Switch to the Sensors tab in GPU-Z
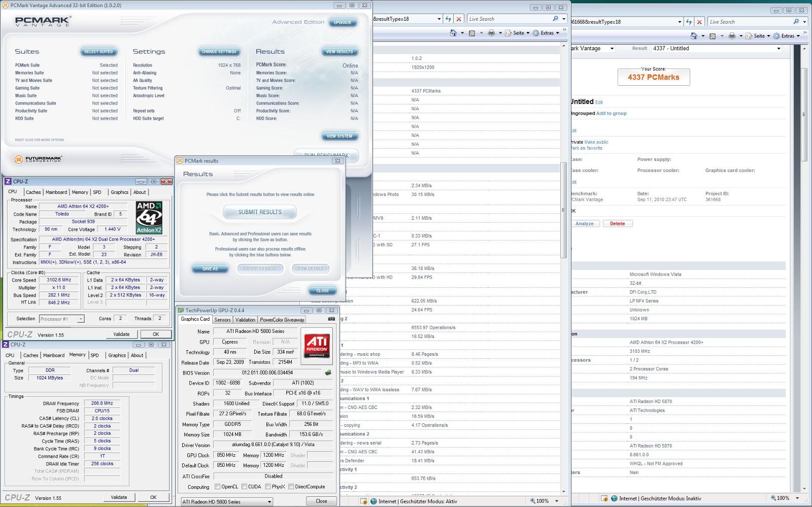The width and height of the screenshot is (812, 507). click(x=222, y=320)
